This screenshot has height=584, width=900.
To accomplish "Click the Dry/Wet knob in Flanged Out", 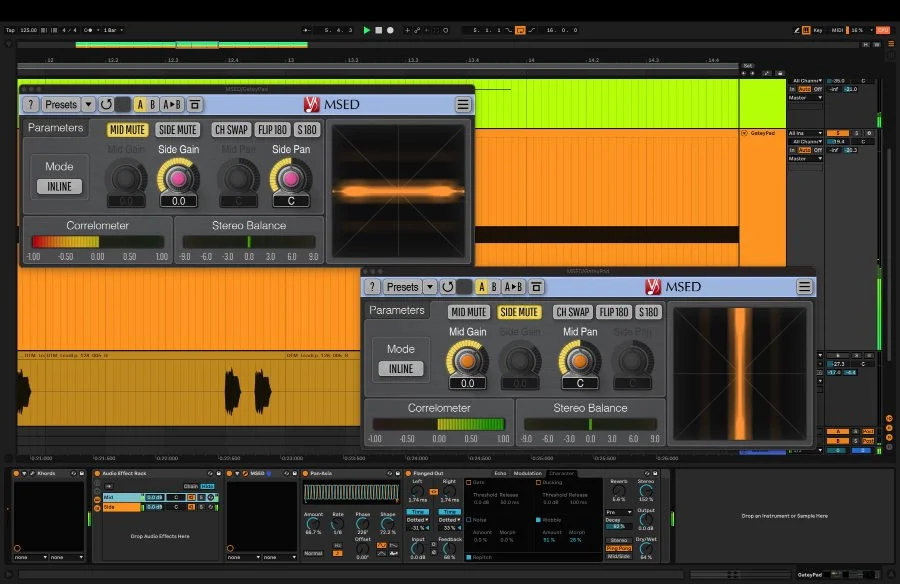I will coord(646,548).
